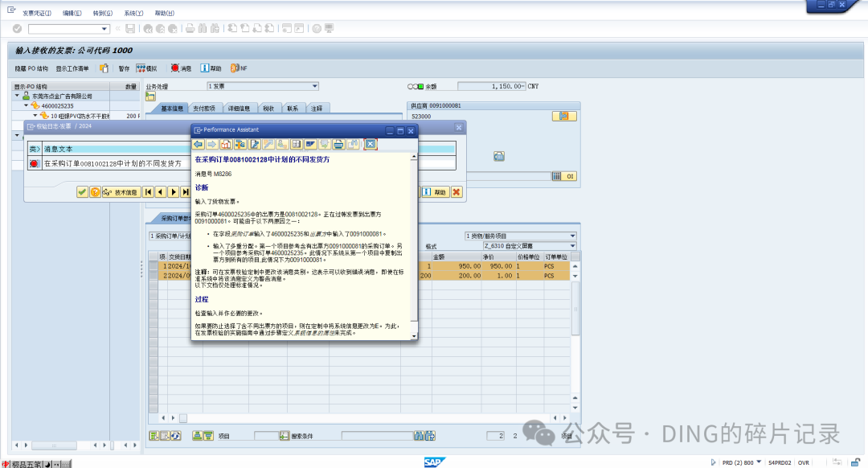Click 隐藏 PO 结构 button
This screenshot has width=868, height=468.
point(31,68)
